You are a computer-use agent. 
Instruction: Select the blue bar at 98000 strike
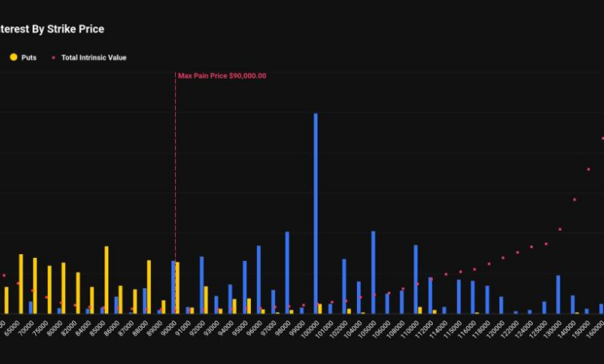click(287, 272)
